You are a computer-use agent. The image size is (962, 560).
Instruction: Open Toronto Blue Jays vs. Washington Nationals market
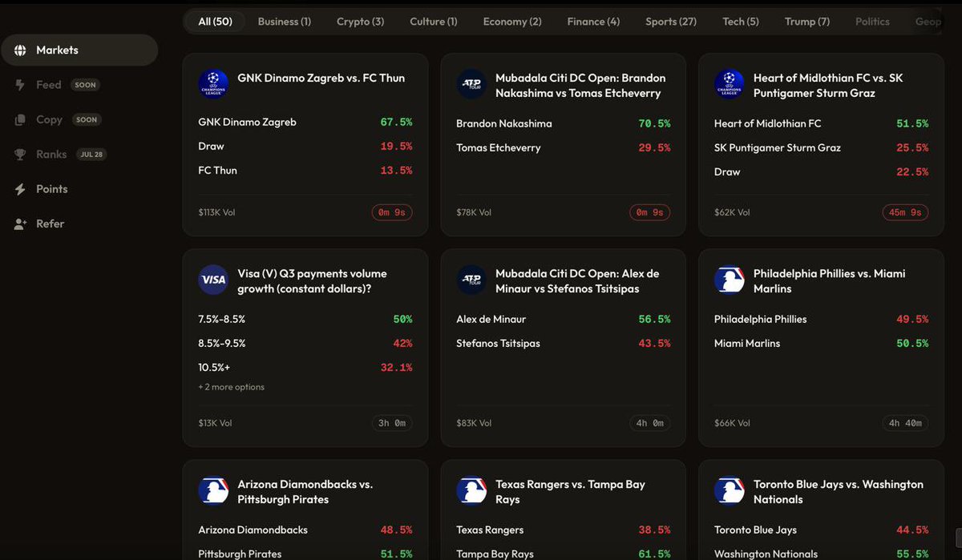[839, 491]
